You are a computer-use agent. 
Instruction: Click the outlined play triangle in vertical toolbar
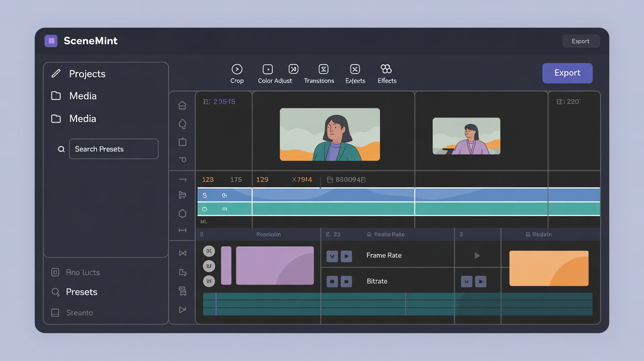click(x=183, y=310)
